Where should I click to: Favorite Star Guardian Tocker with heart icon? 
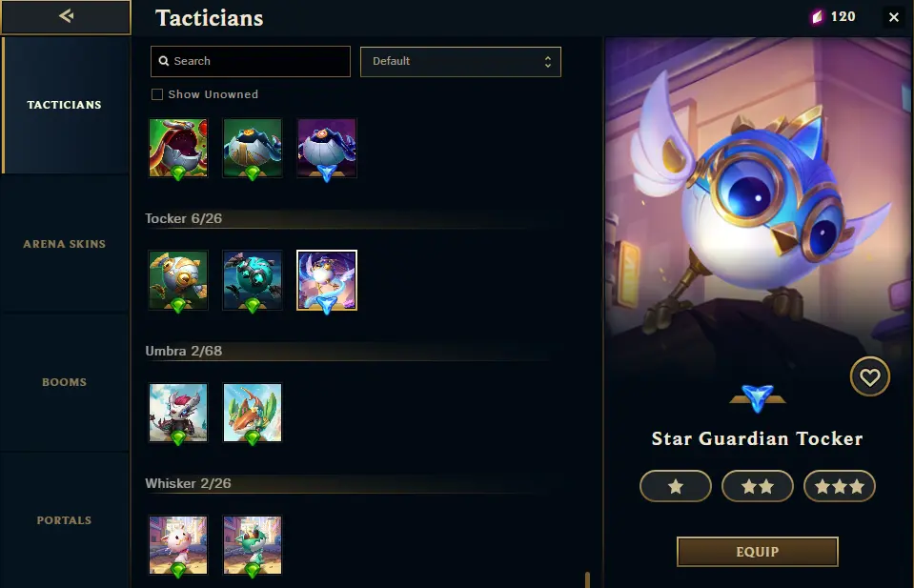click(870, 377)
